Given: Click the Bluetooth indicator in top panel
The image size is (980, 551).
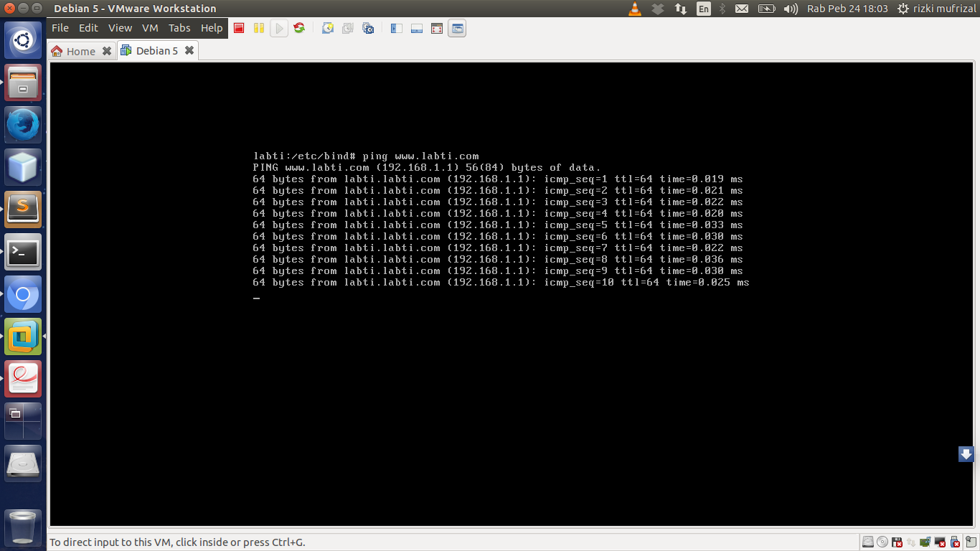Looking at the screenshot, I should (723, 9).
